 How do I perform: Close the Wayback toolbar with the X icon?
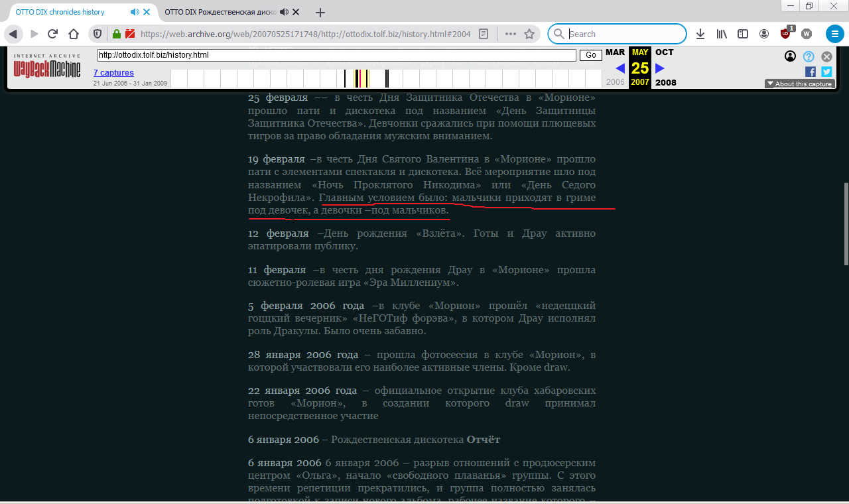[826, 56]
